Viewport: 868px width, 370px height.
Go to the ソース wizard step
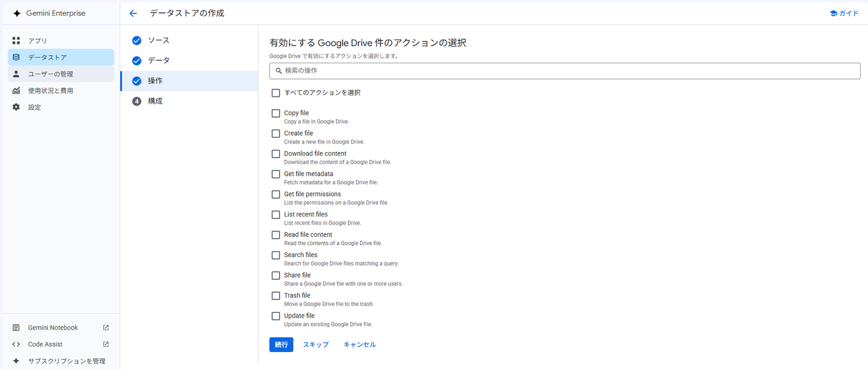189,40
